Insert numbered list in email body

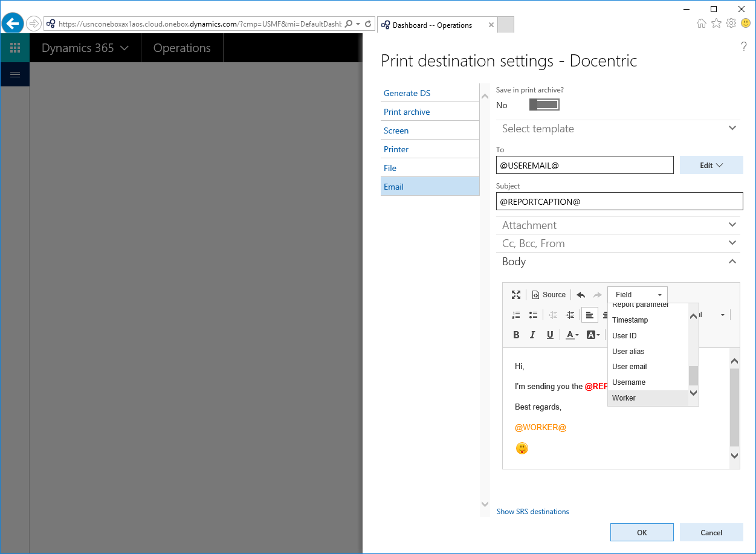point(516,315)
